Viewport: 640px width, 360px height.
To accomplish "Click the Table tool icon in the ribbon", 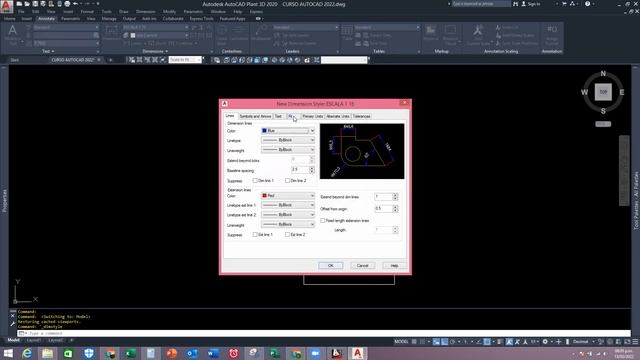I will 347,30.
